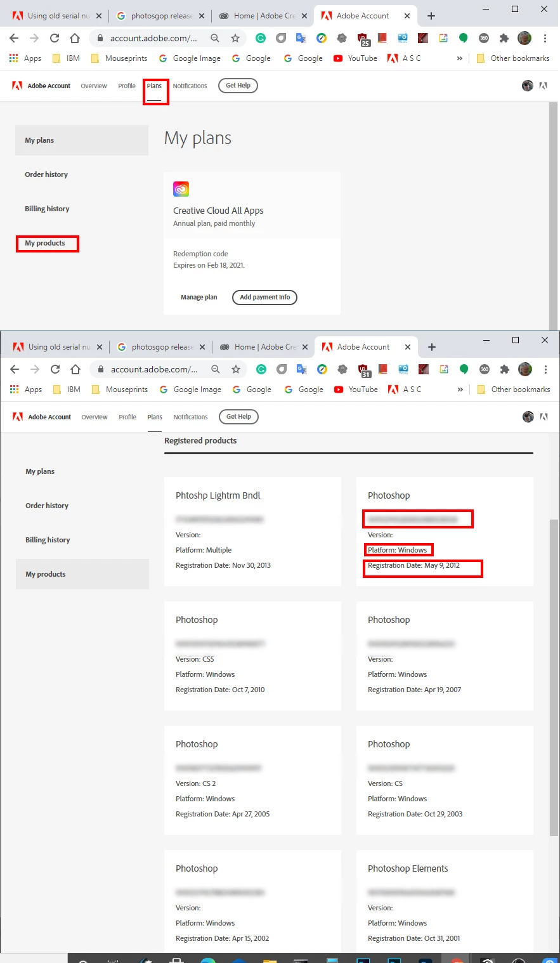Screen dimensions: 560x963
Task: Go back in the My plans browser window
Action: pyautogui.click(x=14, y=38)
